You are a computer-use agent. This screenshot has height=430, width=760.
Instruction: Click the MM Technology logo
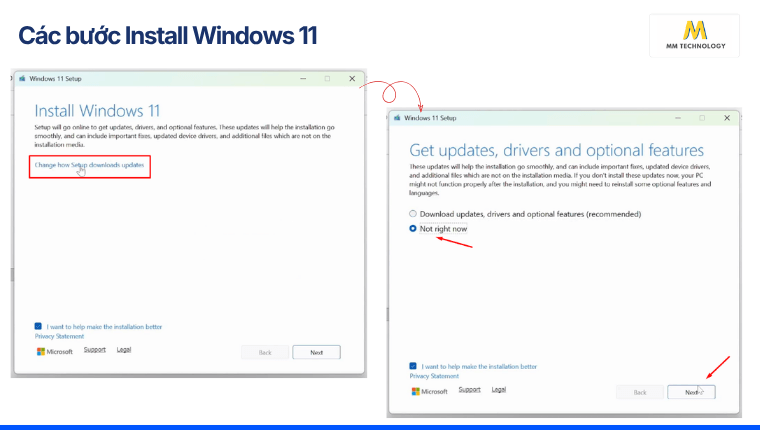point(695,35)
